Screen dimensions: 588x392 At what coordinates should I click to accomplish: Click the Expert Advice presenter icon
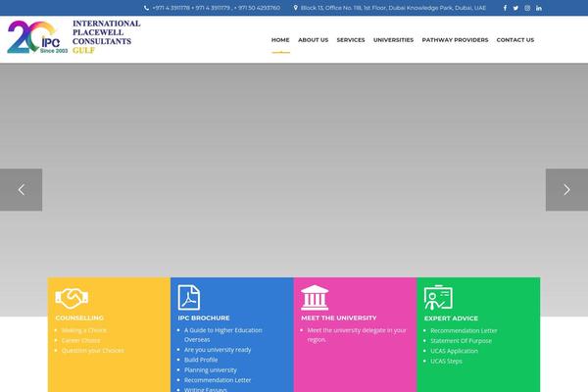(x=438, y=298)
